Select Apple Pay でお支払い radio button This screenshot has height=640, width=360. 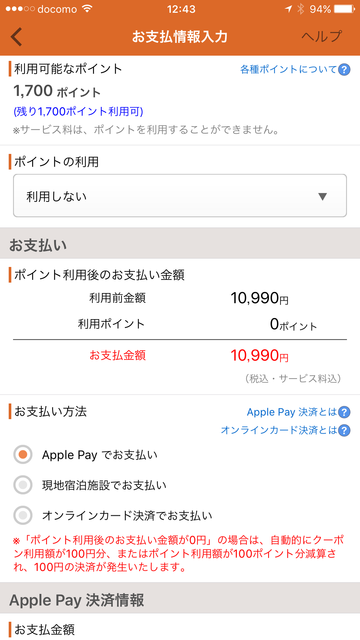(23, 455)
